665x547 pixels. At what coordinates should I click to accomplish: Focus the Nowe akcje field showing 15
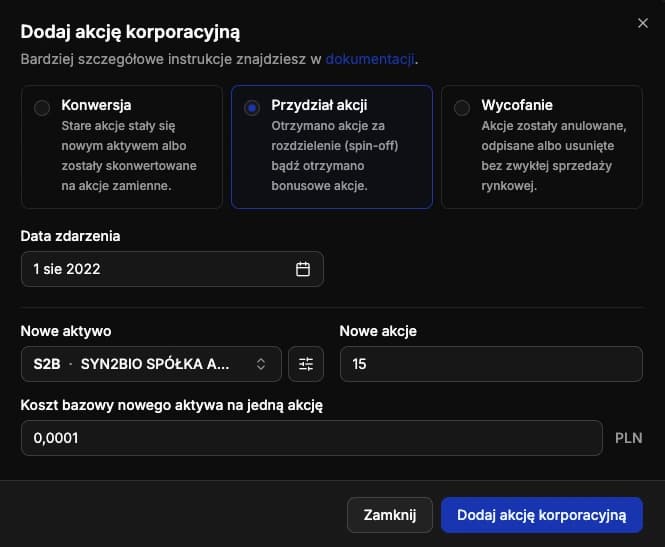tap(491, 364)
